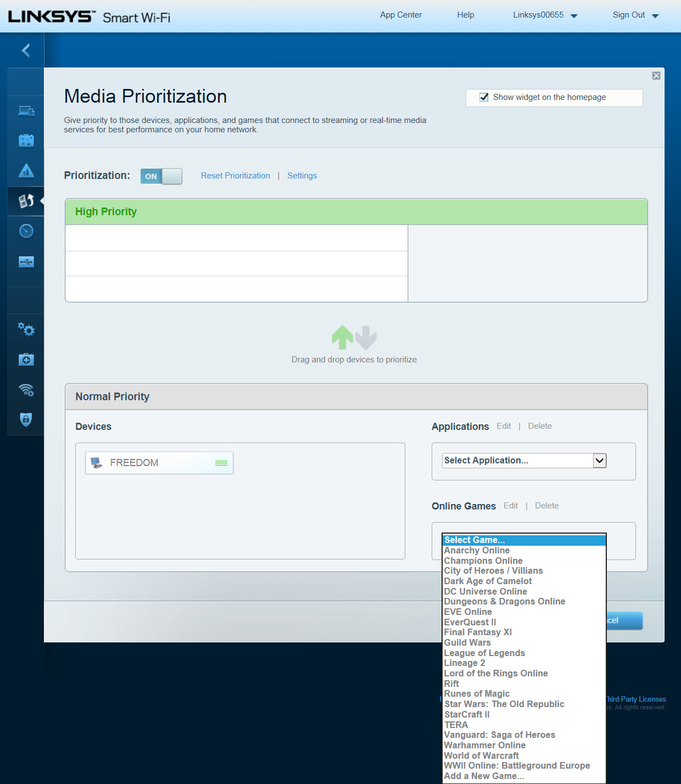Click Edit next to Online Games
The height and width of the screenshot is (784, 681).
(x=511, y=506)
